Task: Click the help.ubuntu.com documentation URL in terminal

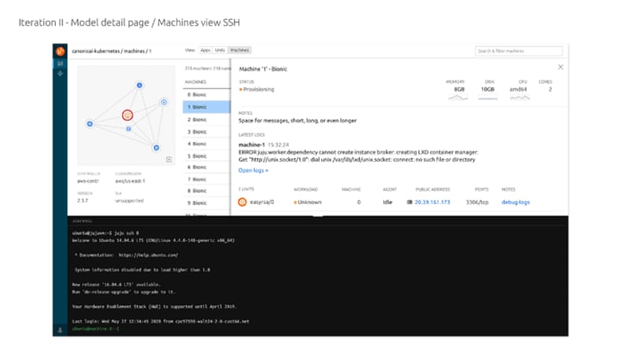Action: tap(149, 255)
